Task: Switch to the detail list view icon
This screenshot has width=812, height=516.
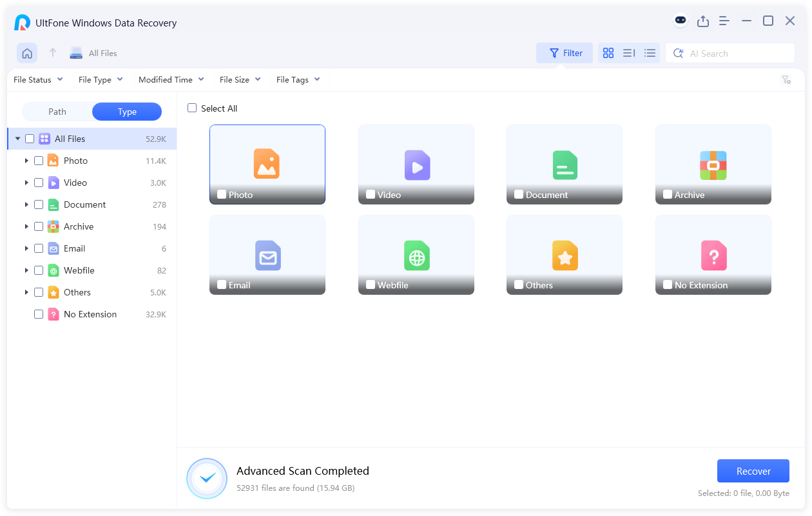Action: [650, 53]
